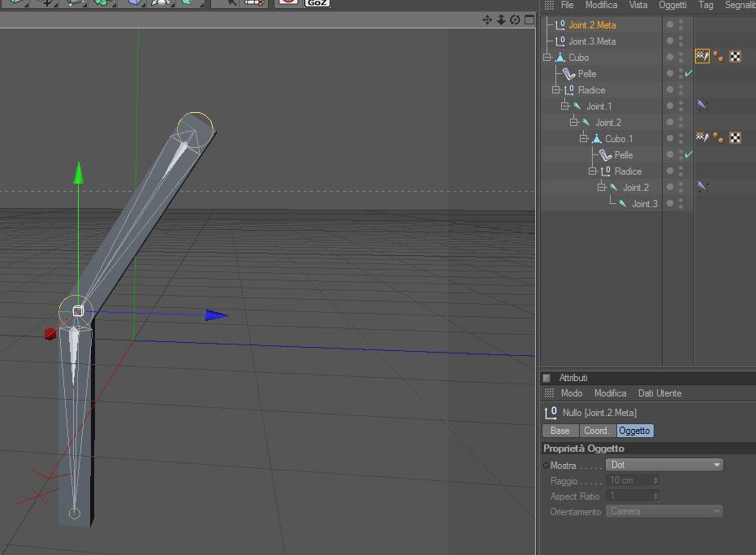756x555 pixels.
Task: Click the GoZ toolbar button
Action: pos(318,3)
